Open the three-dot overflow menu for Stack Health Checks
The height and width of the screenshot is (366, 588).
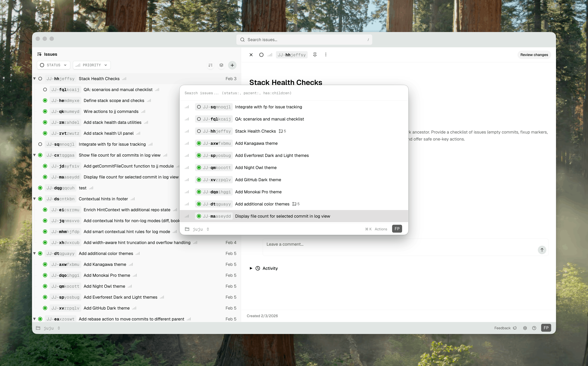pos(326,55)
